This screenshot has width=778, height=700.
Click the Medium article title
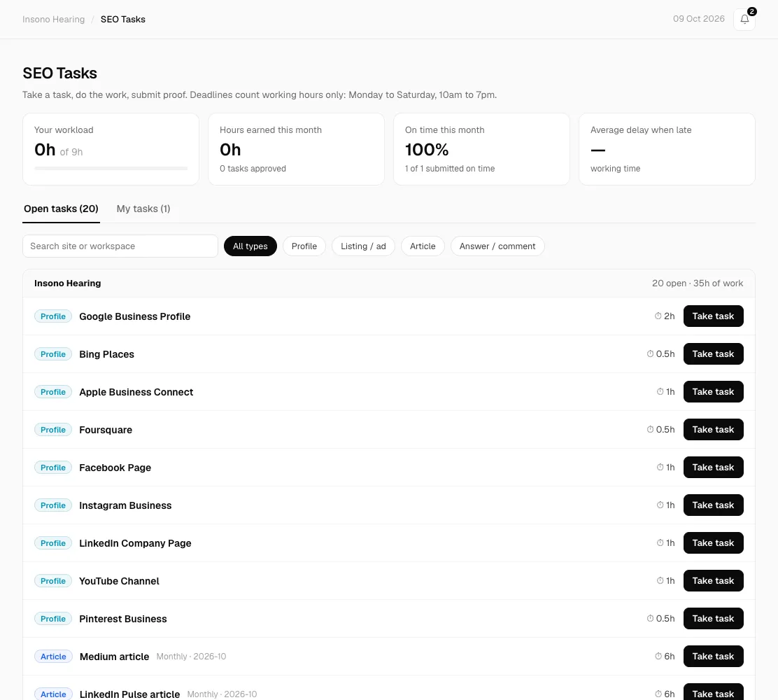(115, 657)
